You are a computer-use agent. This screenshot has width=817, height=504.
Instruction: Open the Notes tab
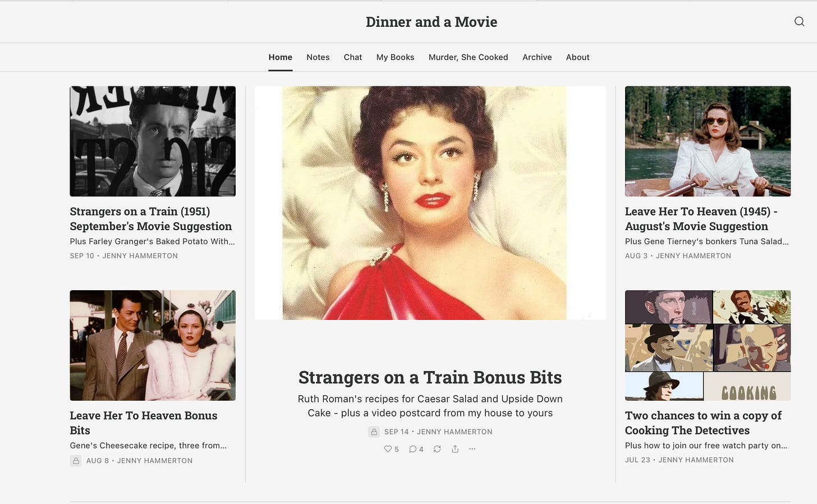pyautogui.click(x=318, y=57)
